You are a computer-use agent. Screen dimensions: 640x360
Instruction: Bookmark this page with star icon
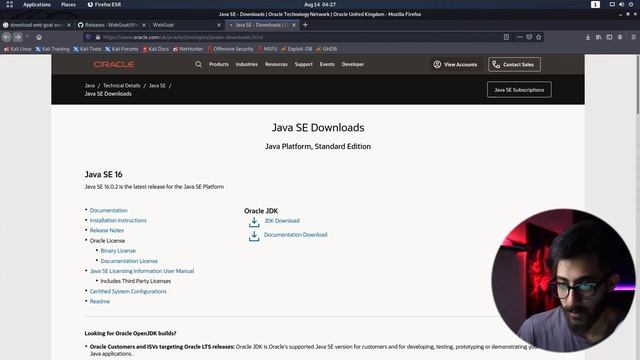[x=539, y=37]
